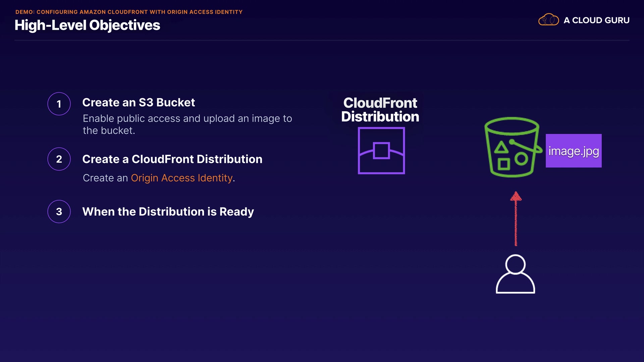The image size is (644, 362).
Task: Click the A Cloud Guru cloud logo
Action: (548, 20)
